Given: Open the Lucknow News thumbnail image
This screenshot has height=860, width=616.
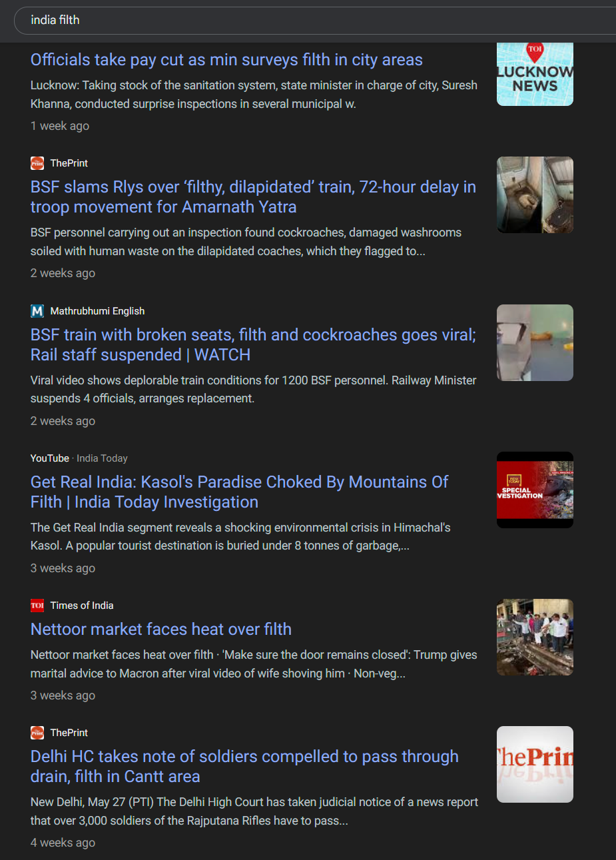Looking at the screenshot, I should (x=535, y=74).
